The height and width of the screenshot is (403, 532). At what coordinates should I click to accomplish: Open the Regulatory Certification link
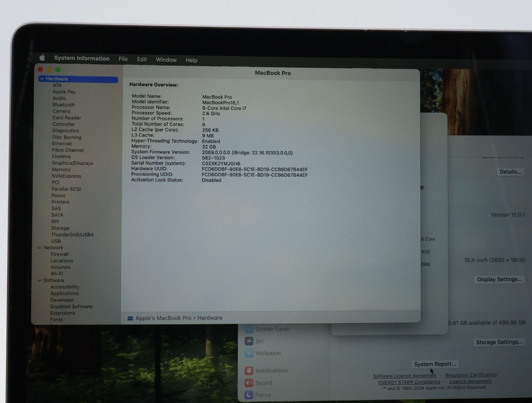[471, 375]
